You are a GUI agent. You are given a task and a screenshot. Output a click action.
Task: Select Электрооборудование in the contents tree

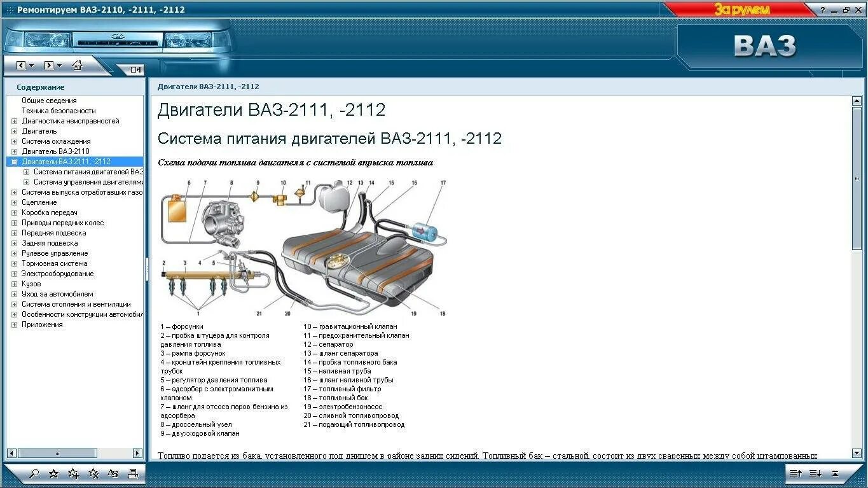pos(57,274)
